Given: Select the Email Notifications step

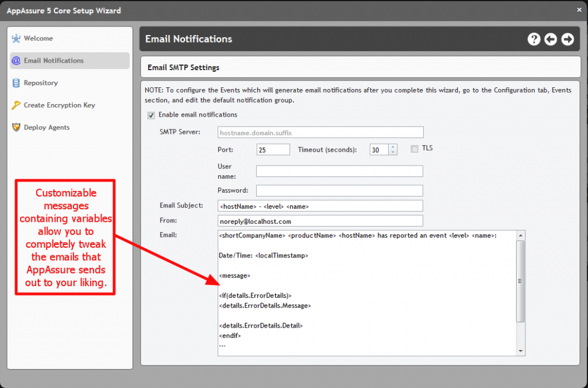Looking at the screenshot, I should (x=69, y=60).
